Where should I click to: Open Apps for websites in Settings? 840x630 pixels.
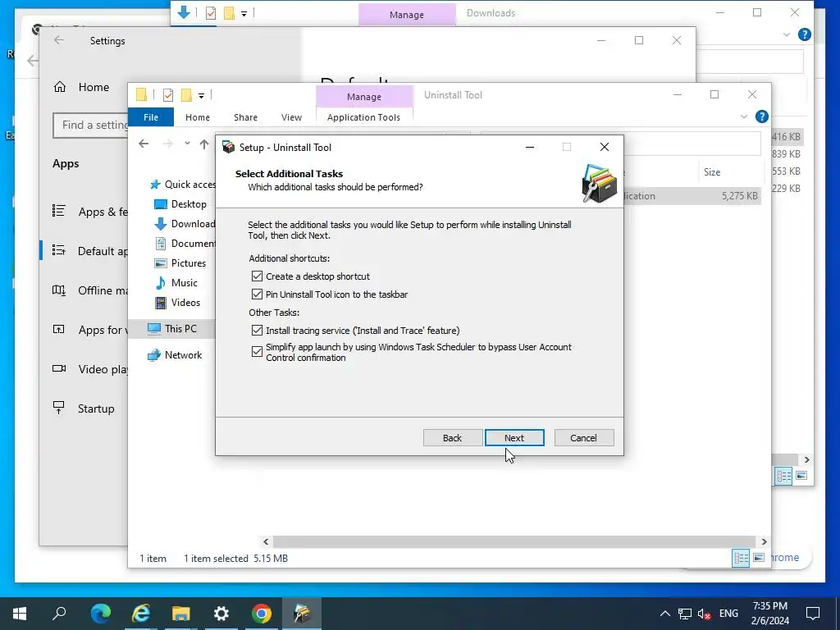coord(90,330)
